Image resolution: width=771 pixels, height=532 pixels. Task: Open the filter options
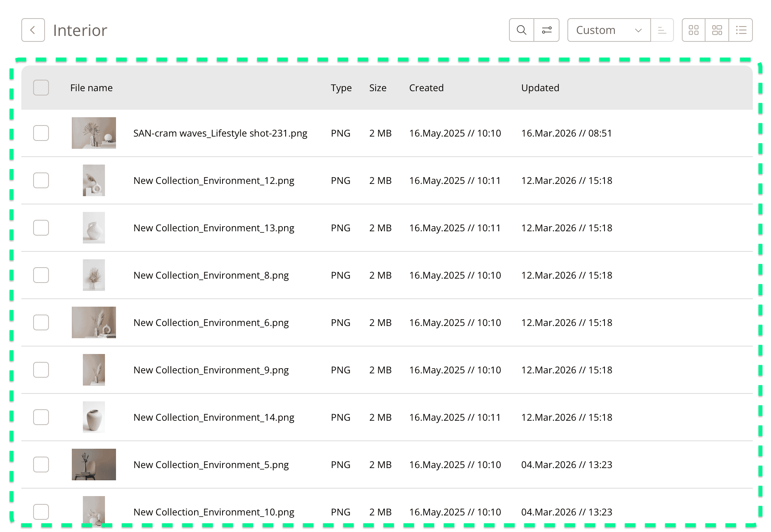click(x=546, y=30)
